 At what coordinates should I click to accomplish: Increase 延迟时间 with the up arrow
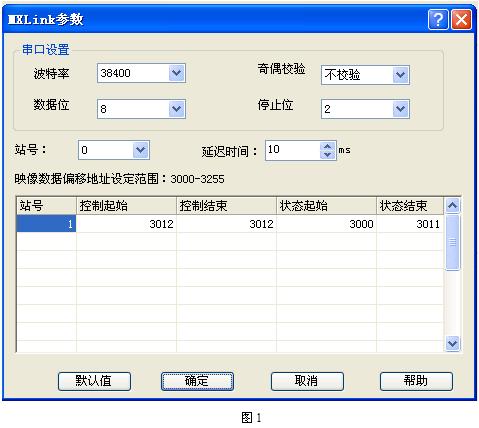(328, 146)
